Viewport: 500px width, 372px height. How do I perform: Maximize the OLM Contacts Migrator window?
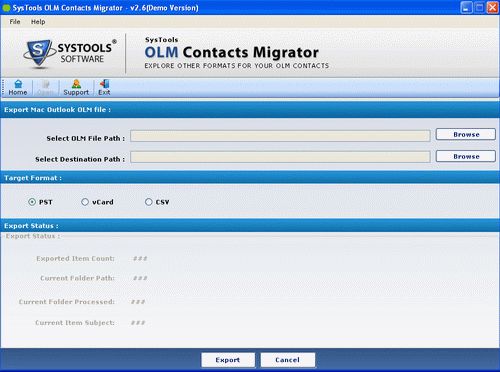[479, 7]
